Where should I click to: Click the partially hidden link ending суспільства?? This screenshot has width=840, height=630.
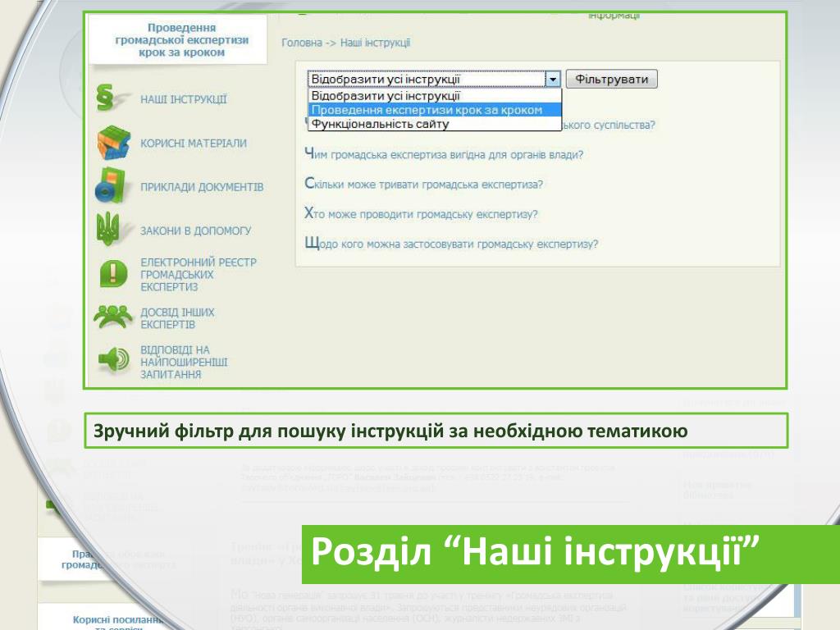click(609, 125)
